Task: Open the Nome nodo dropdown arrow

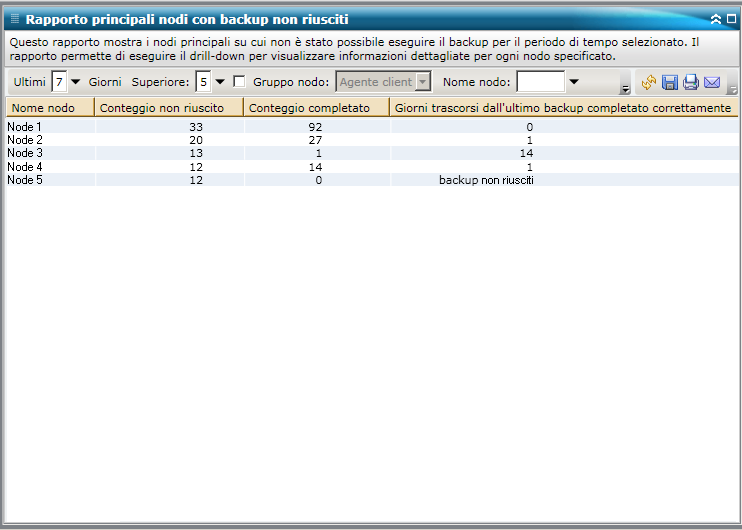Action: (x=574, y=82)
